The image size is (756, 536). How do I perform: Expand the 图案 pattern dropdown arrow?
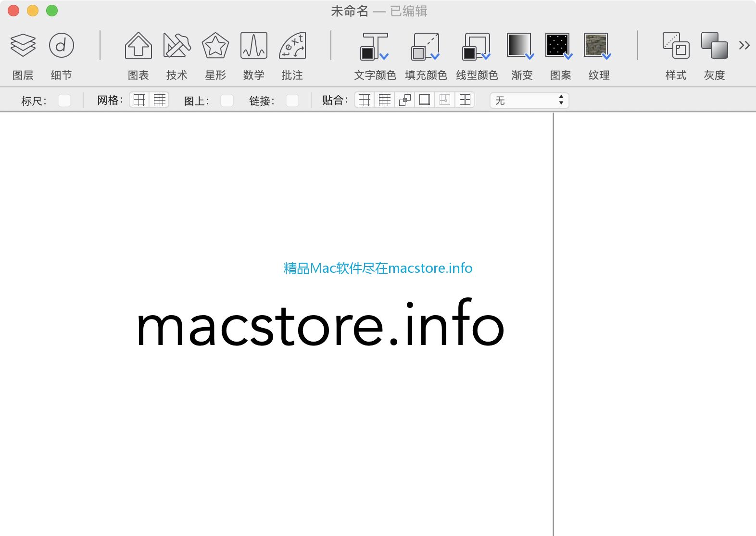tap(568, 56)
